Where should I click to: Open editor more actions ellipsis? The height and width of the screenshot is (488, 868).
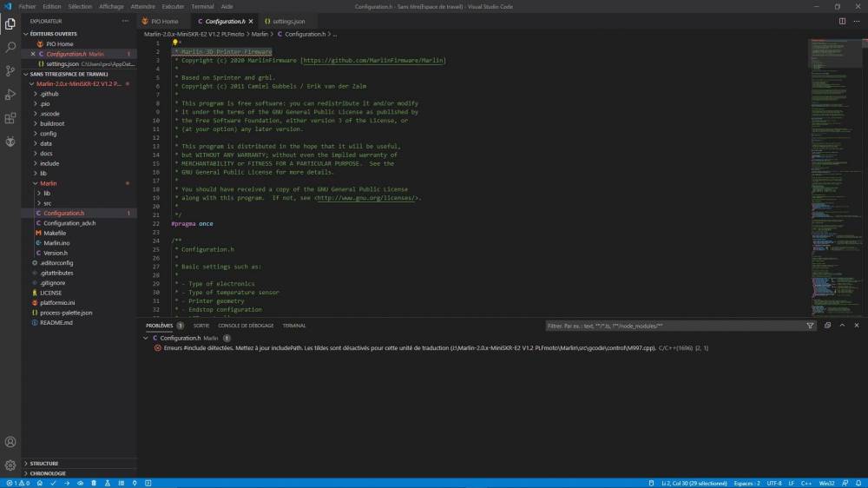pos(857,21)
